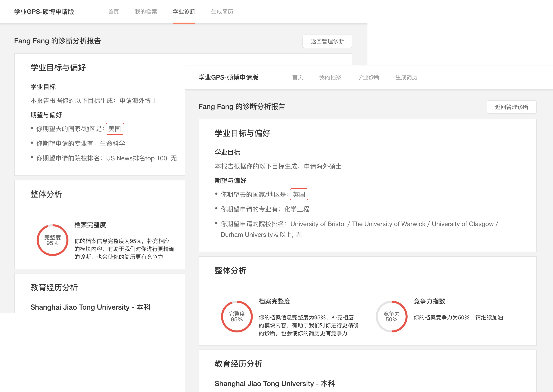The height and width of the screenshot is (392, 553).
Task: Click 化学工程 major text
Action: pos(297,209)
